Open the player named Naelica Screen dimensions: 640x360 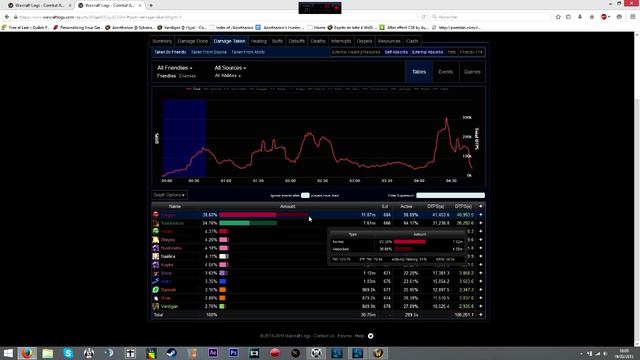tap(168, 256)
